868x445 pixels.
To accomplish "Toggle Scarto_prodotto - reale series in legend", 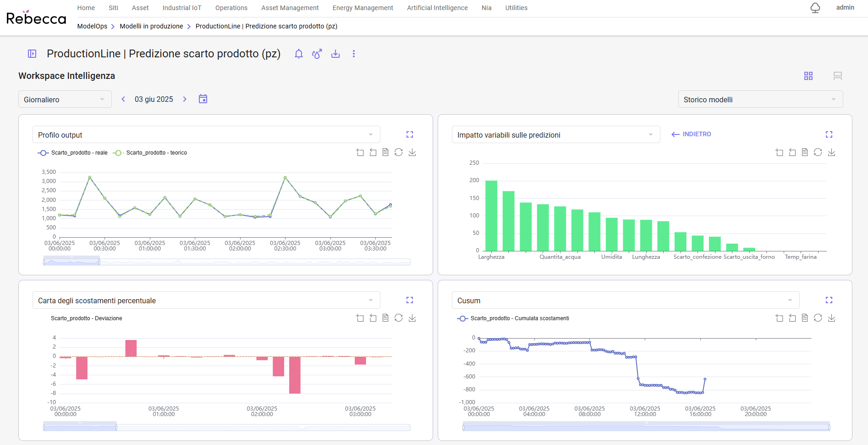I will click(x=72, y=153).
